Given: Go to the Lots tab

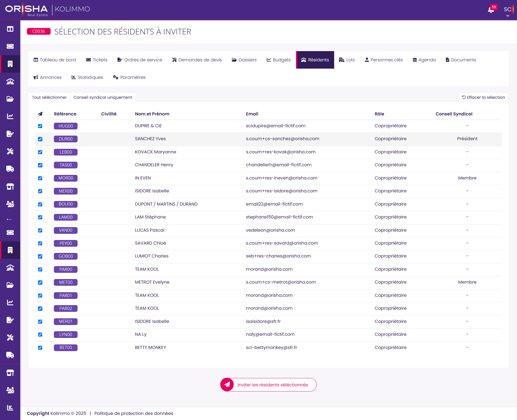Looking at the screenshot, I should (x=347, y=60).
